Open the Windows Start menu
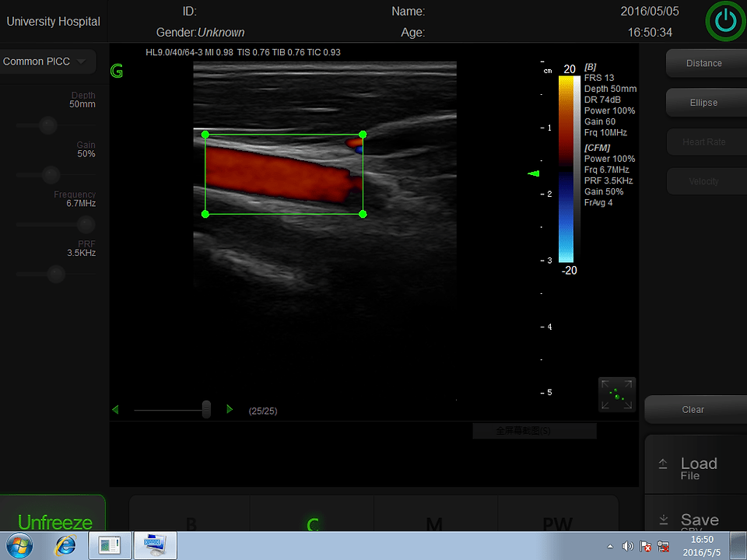Image resolution: width=747 pixels, height=560 pixels. [x=19, y=546]
